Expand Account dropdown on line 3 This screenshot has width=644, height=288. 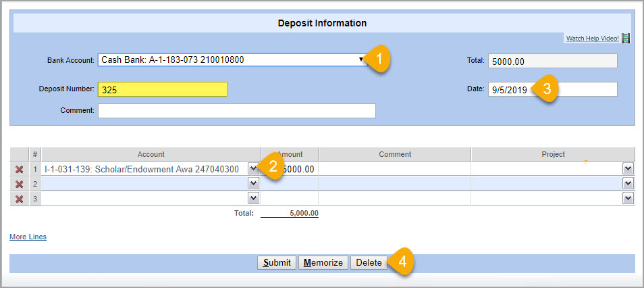click(253, 198)
